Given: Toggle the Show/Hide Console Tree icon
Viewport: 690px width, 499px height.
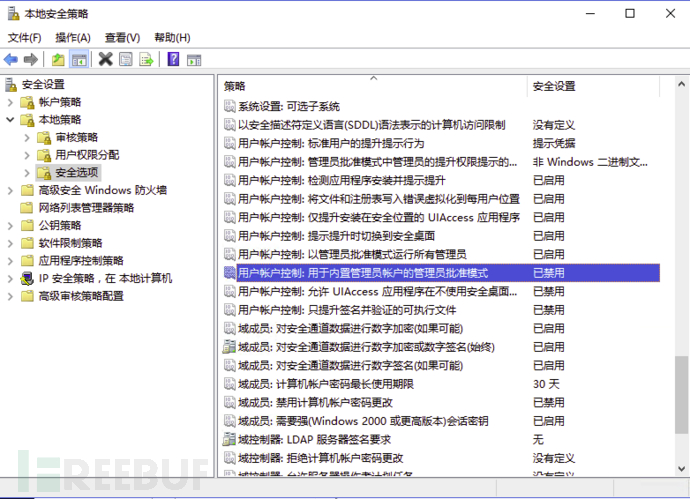Looking at the screenshot, I should (x=79, y=59).
